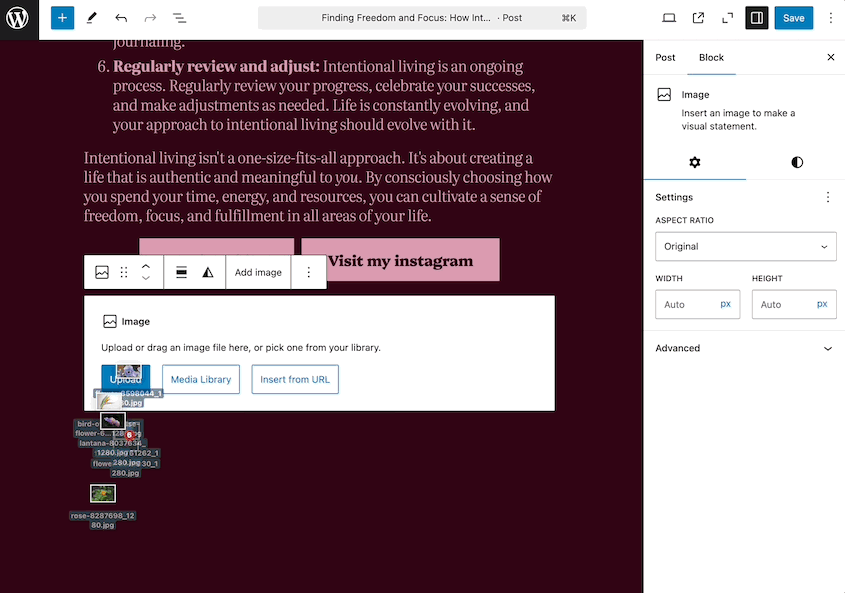The height and width of the screenshot is (593, 845).
Task: Toggle distraction-free fullscreen mode icon
Action: click(x=728, y=18)
